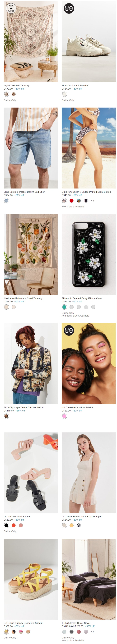Select the cream swatch for FILA sneaker
Screen dimensions: 117x644
[x=64, y=94]
